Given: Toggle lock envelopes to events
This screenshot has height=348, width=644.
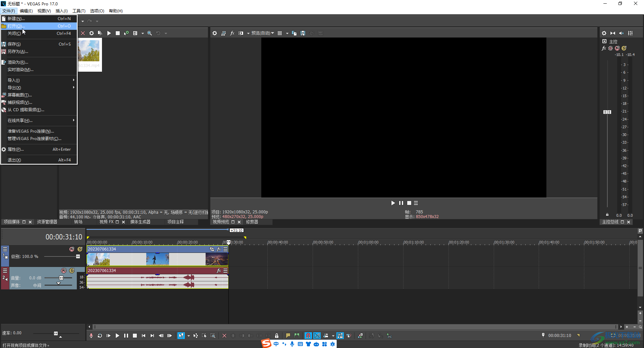Looking at the screenshot, I should point(340,336).
